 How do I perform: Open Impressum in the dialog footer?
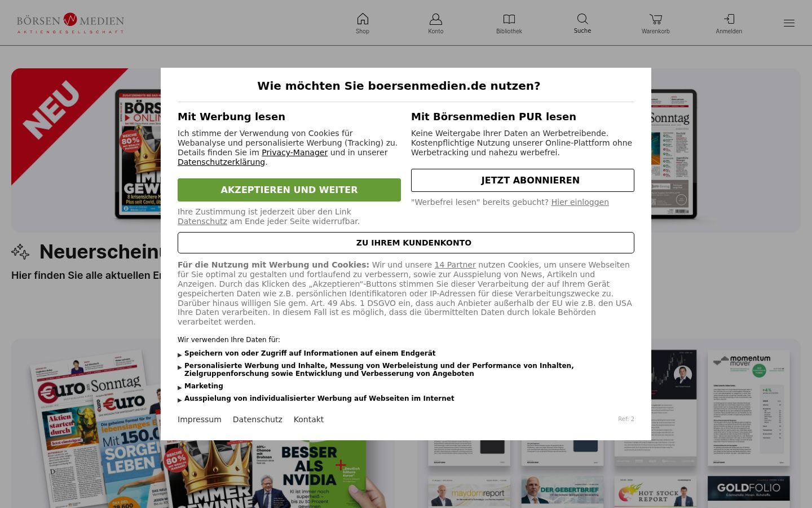point(200,419)
